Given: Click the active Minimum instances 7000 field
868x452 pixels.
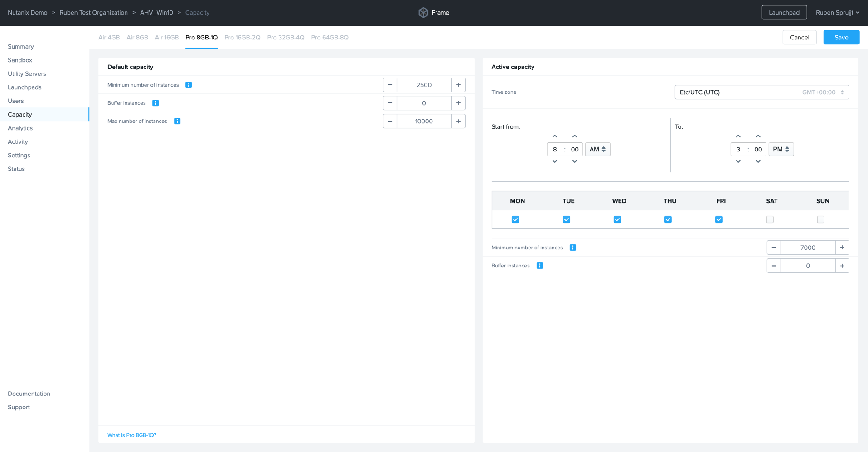Looking at the screenshot, I should (808, 248).
